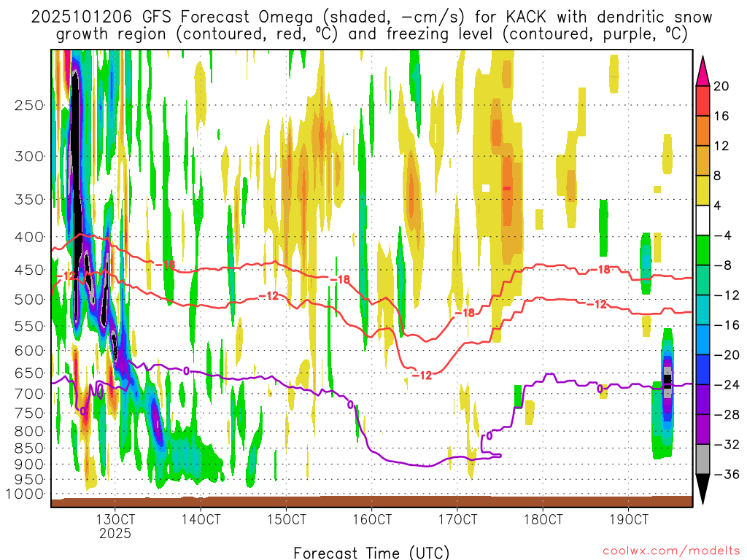This screenshot has height=560, width=747.
Task: Select the blue -20 to -24 colorbar segment
Action: [x=703, y=370]
